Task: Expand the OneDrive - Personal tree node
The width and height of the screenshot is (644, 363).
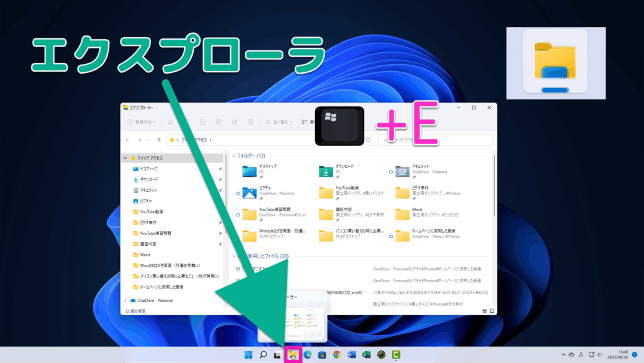Action: click(125, 301)
